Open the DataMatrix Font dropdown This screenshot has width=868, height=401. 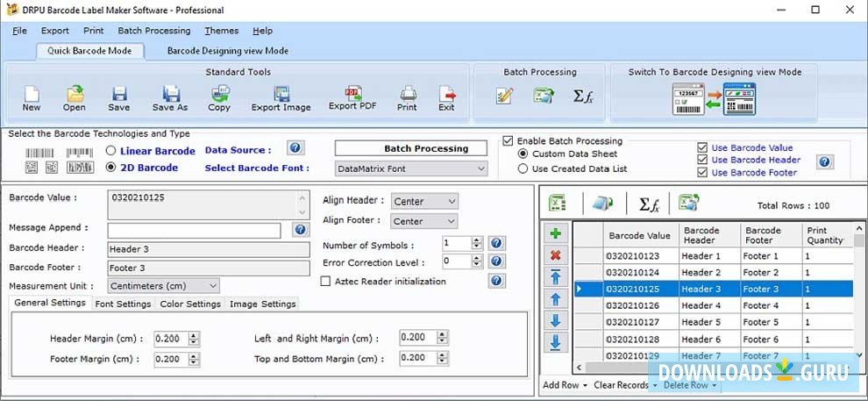pos(410,168)
